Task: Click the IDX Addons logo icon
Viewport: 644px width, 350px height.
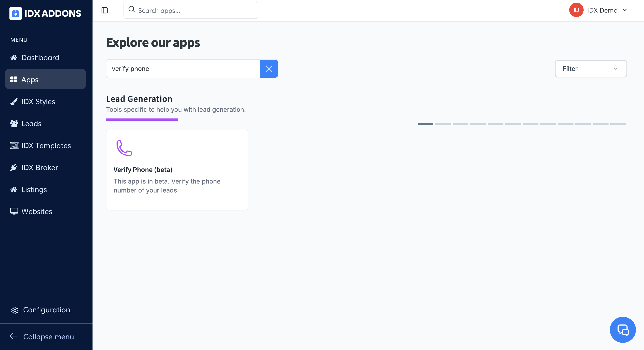Action: [15, 13]
